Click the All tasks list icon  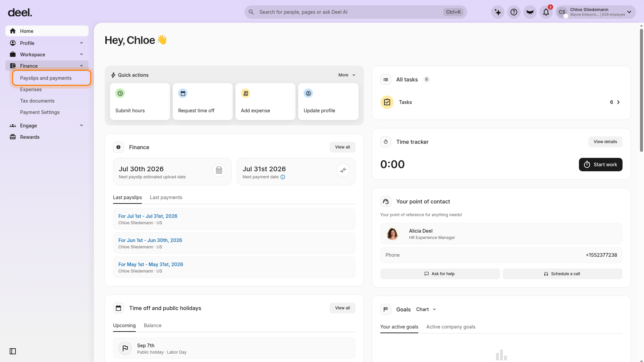(386, 79)
